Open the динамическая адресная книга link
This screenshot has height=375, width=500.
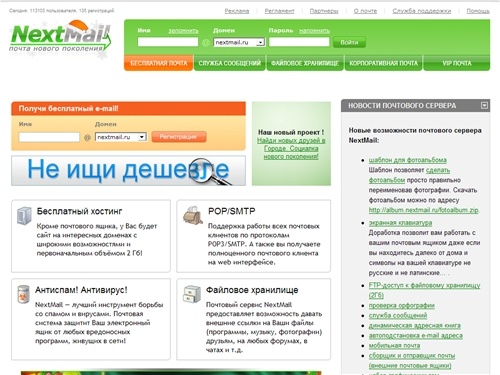(x=415, y=325)
